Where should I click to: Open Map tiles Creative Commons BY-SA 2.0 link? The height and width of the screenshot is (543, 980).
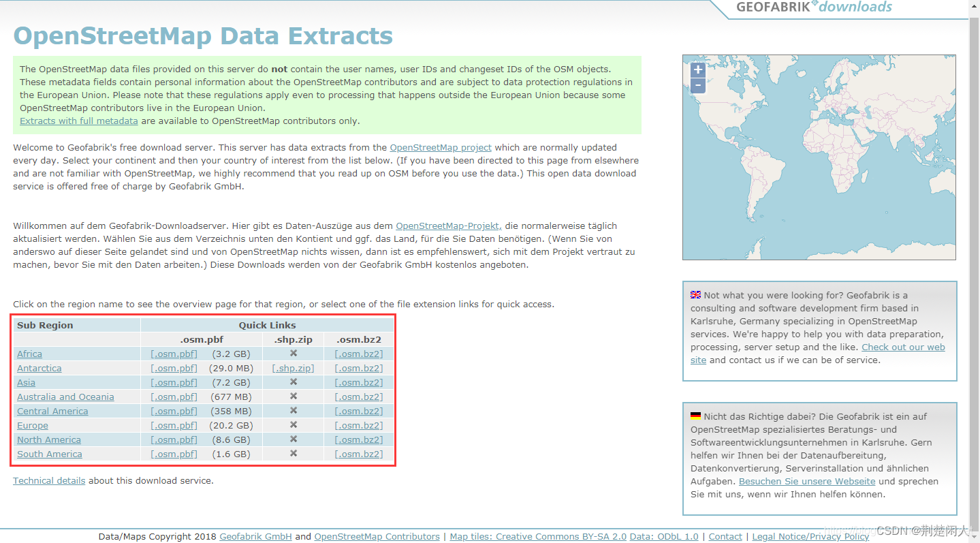538,536
